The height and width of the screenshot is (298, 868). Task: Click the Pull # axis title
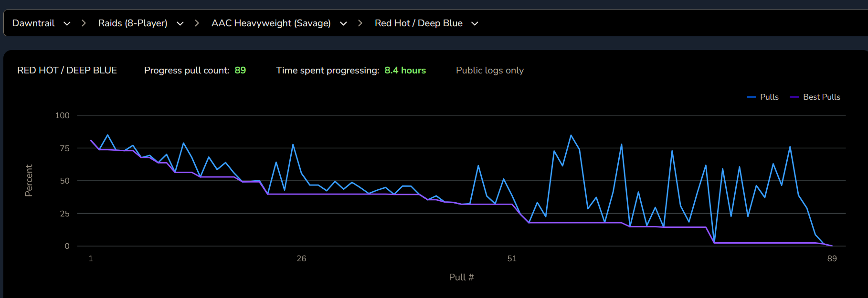pos(461,277)
